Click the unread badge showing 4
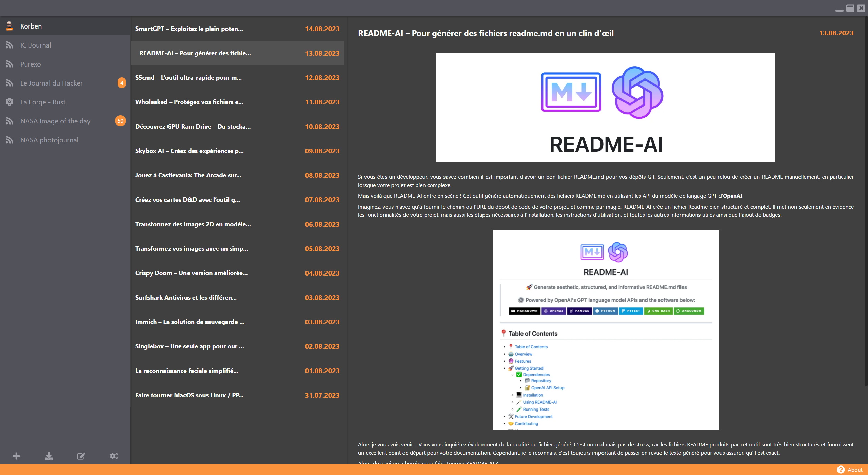 pyautogui.click(x=122, y=83)
